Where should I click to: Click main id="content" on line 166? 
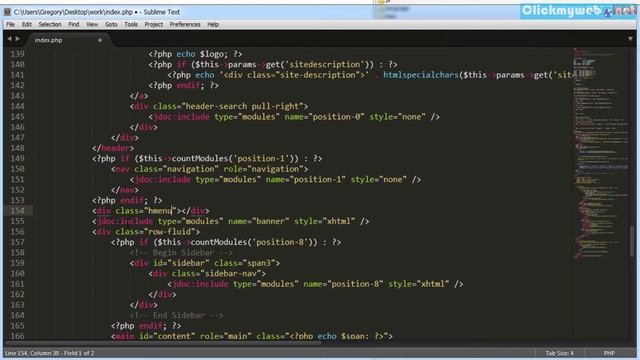153,336
